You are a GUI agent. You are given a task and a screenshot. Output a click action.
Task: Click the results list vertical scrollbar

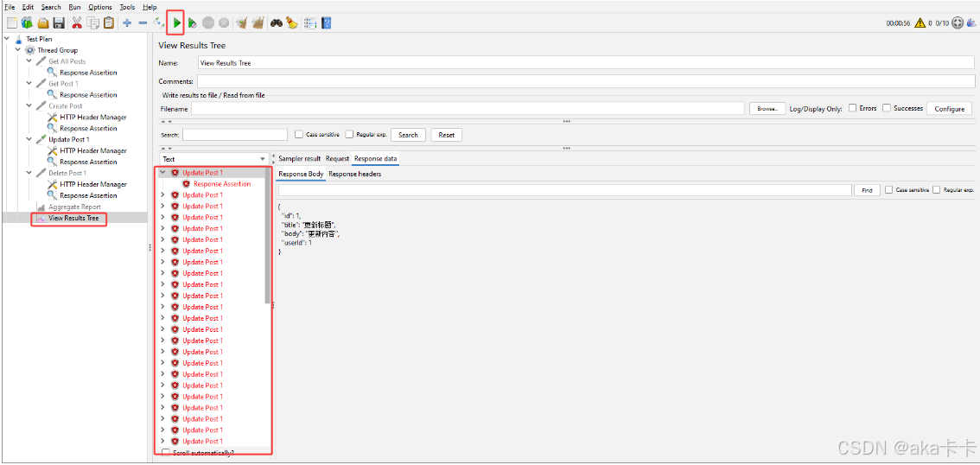pyautogui.click(x=268, y=235)
